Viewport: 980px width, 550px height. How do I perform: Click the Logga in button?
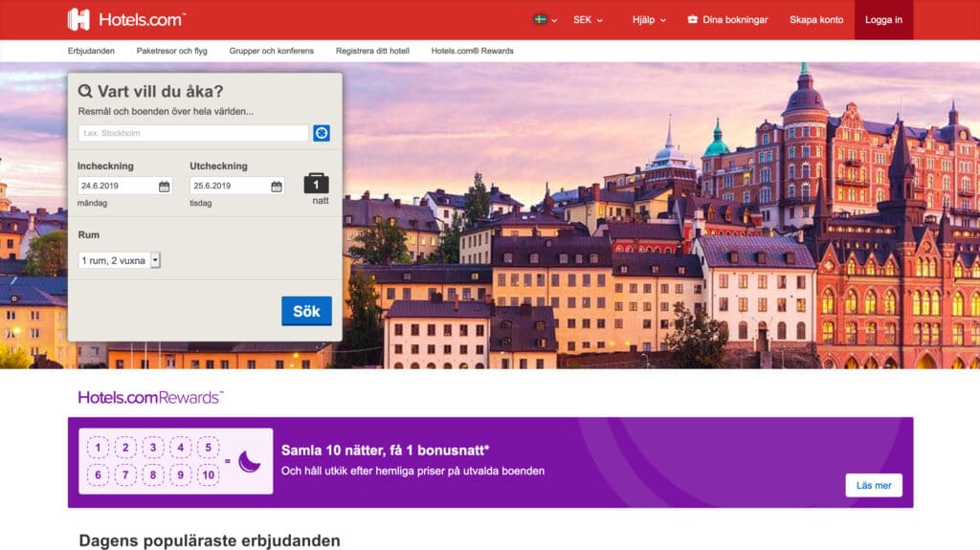click(x=883, y=19)
